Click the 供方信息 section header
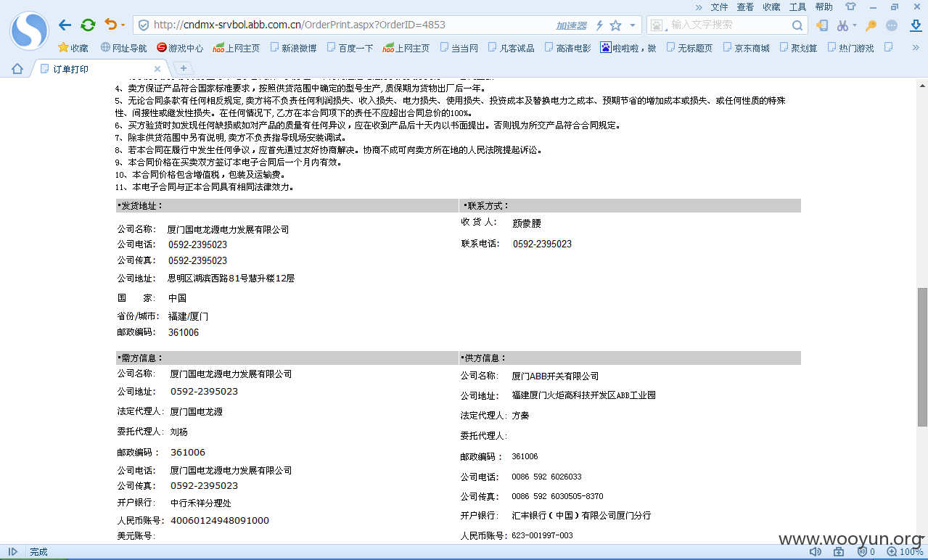928x560 pixels. tap(630, 358)
